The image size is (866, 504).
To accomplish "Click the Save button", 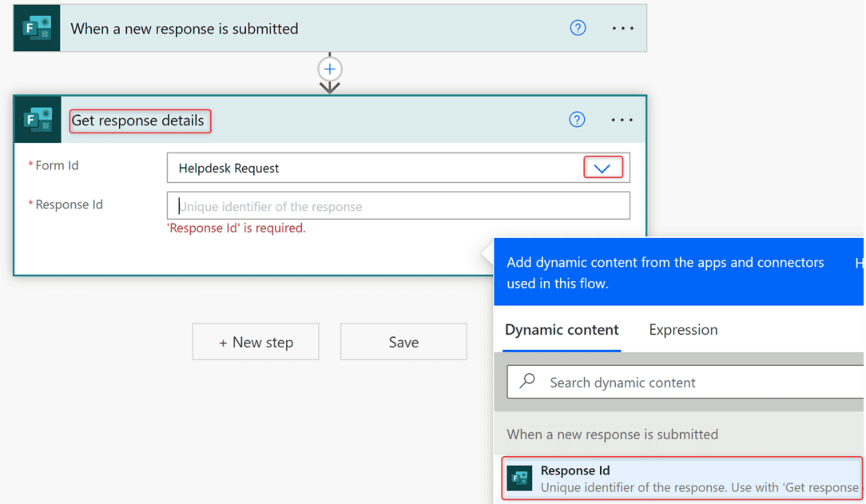I will point(403,341).
